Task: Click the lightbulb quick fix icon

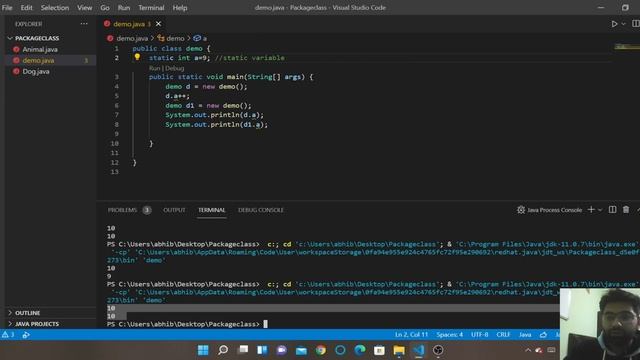Action: tap(137, 58)
